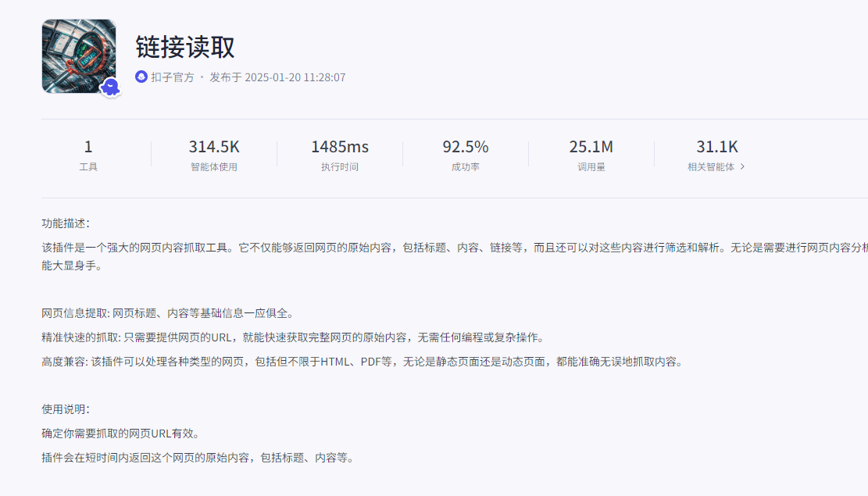Click the 25.1M call volume value

click(x=591, y=147)
